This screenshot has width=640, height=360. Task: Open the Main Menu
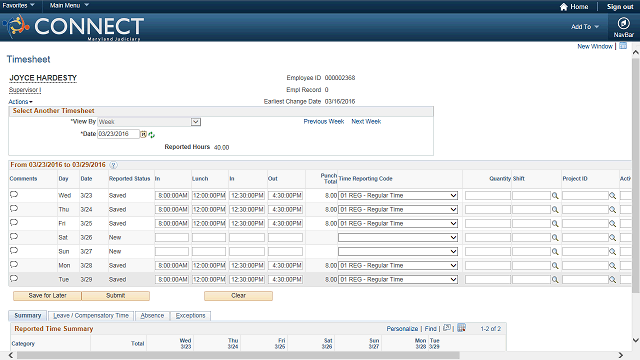(69, 5)
